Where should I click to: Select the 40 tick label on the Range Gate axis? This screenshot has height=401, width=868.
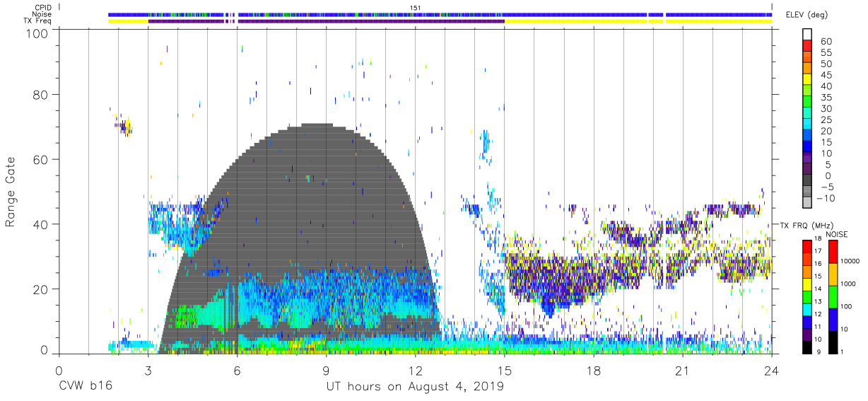(41, 224)
